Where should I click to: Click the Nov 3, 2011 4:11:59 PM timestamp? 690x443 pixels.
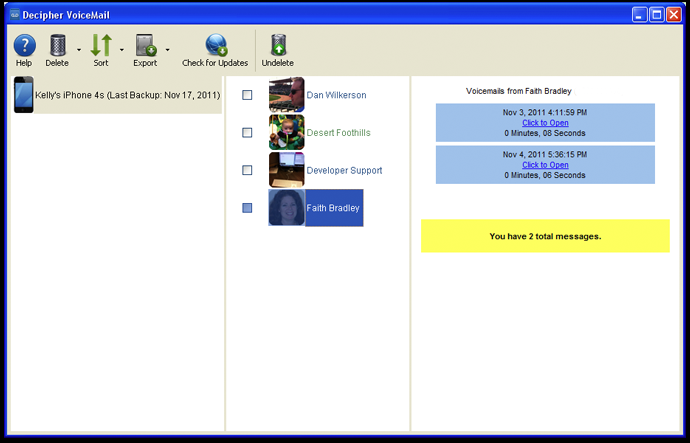point(545,113)
